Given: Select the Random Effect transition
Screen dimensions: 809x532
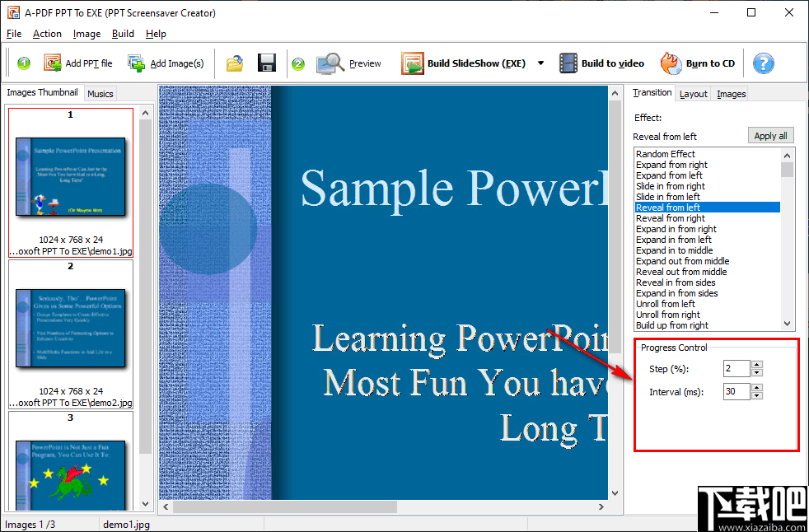Looking at the screenshot, I should point(666,154).
